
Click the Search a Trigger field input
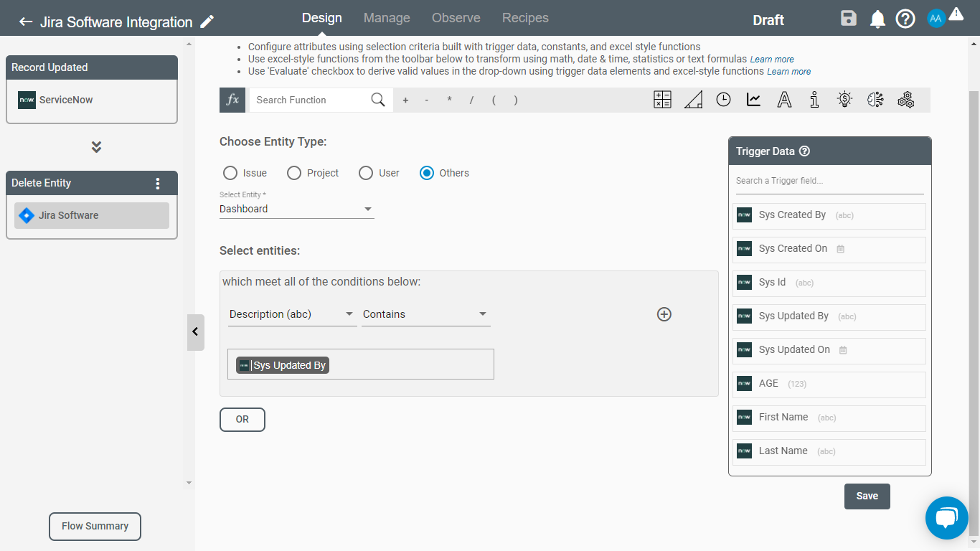830,181
